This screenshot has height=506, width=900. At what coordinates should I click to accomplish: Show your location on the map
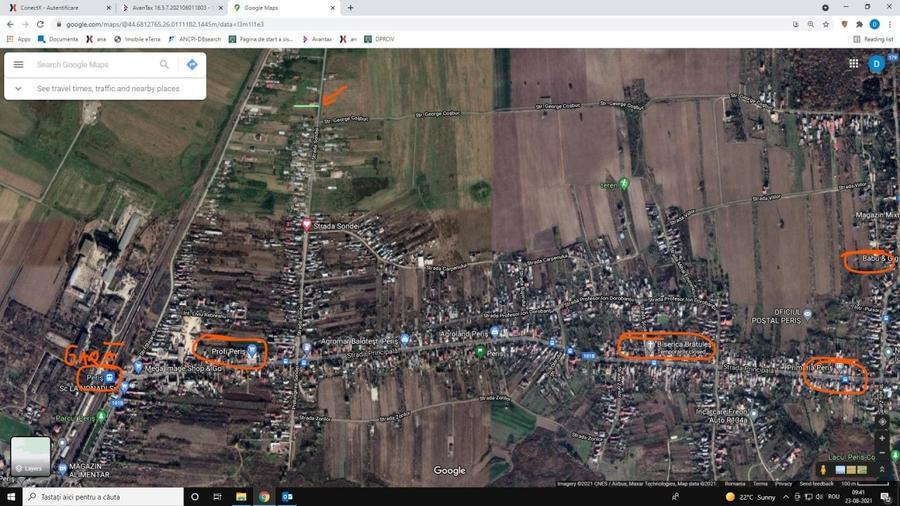point(882,421)
